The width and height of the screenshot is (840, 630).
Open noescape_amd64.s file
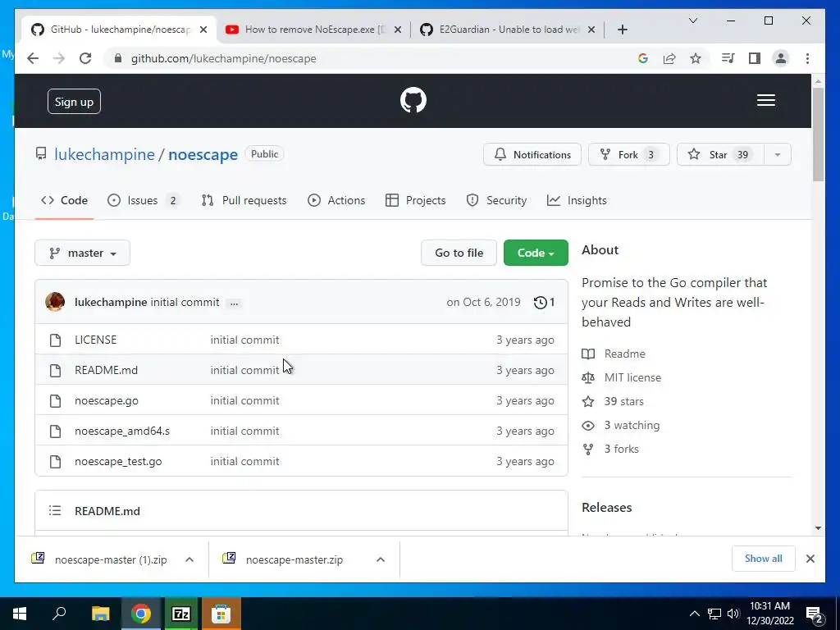tap(122, 431)
